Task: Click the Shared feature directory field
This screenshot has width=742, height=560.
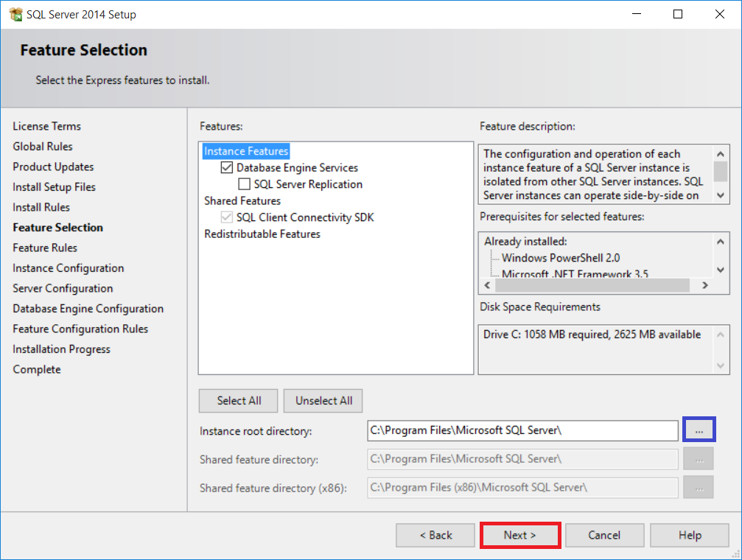Action: click(522, 459)
